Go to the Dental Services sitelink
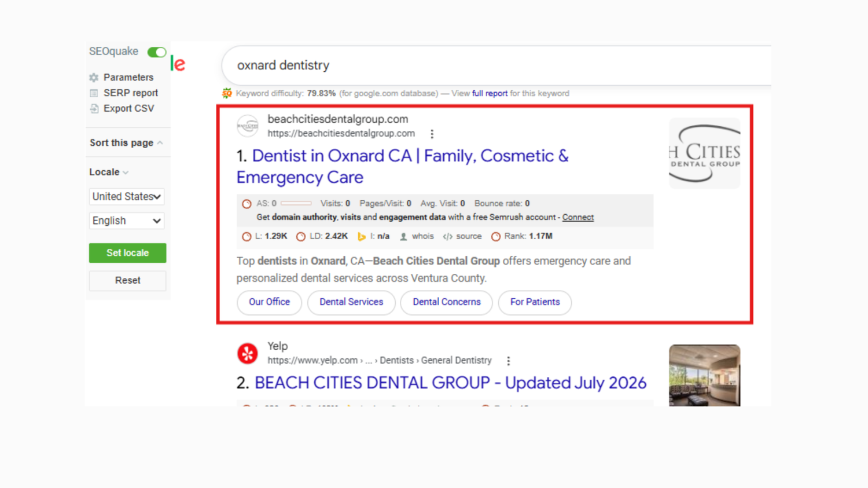This screenshot has width=868, height=488. coord(351,302)
